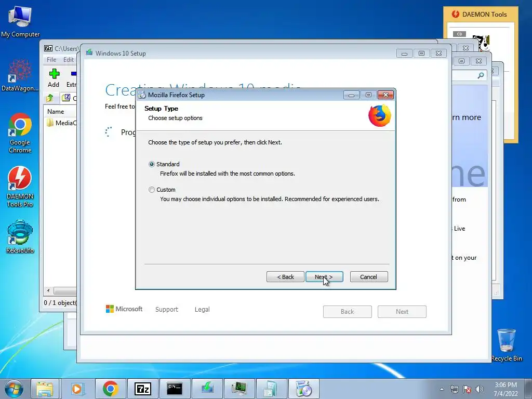Image resolution: width=532 pixels, height=399 pixels.
Task: Select the Custom setup radio button
Action: point(152,190)
